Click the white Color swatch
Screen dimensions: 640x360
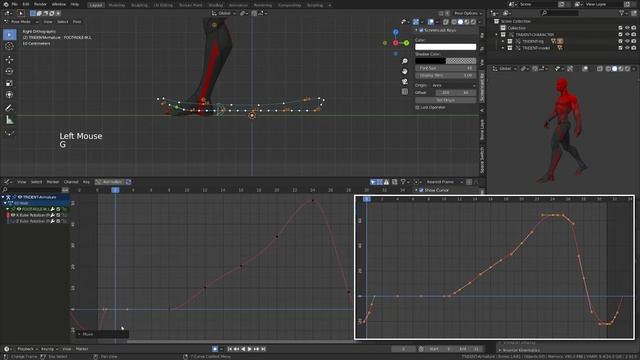pyautogui.click(x=445, y=47)
